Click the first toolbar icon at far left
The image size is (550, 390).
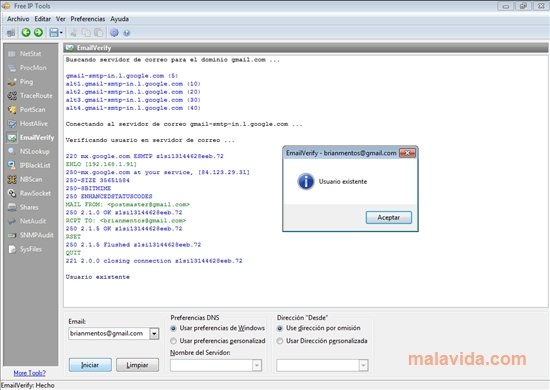pyautogui.click(x=11, y=33)
